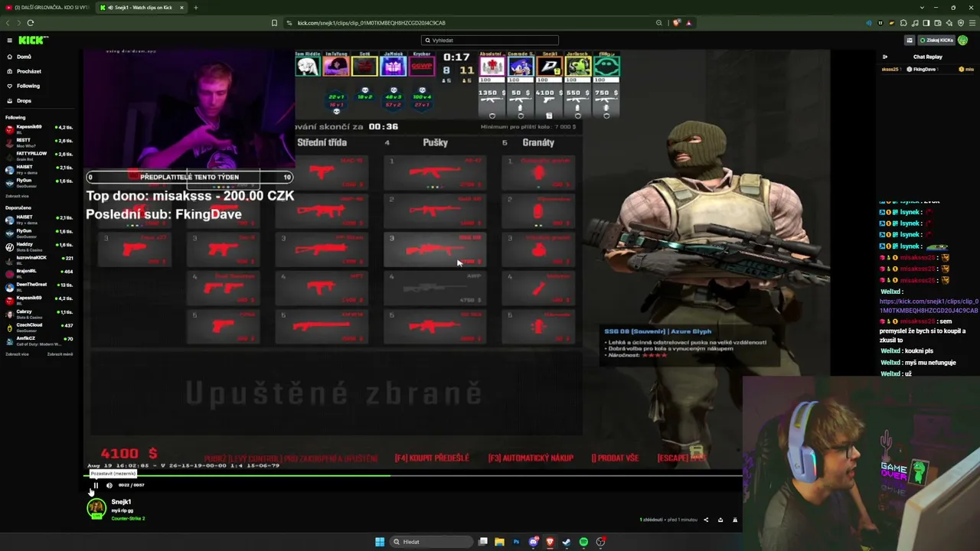
Task: Expand Following list with Zobrazit více
Action: tap(17, 196)
